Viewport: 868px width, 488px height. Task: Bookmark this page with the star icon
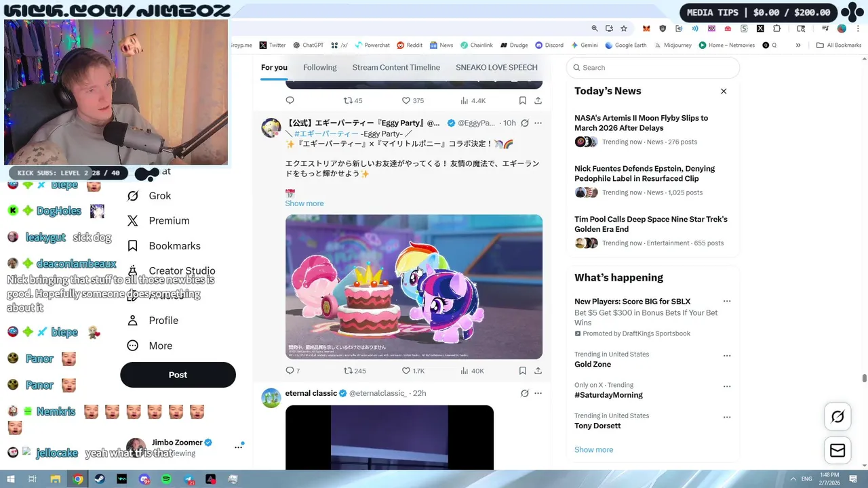pyautogui.click(x=624, y=28)
